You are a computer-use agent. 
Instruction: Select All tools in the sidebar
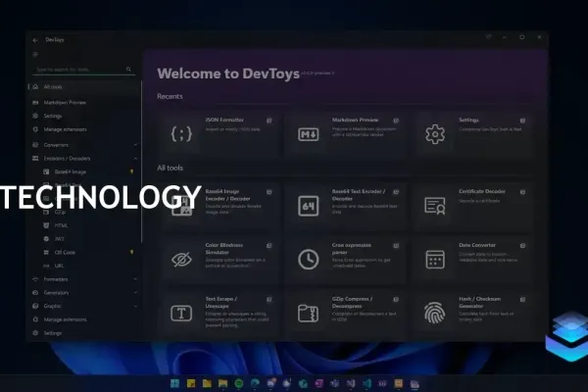(84, 87)
